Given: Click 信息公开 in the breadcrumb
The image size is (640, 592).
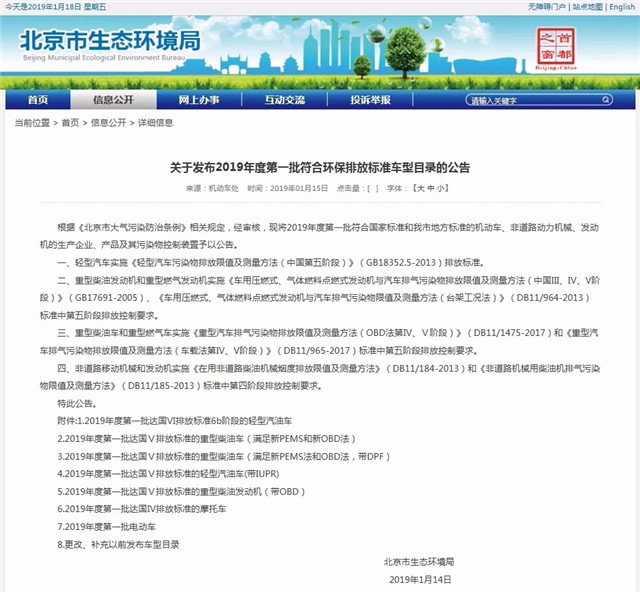Looking at the screenshot, I should coord(108,122).
